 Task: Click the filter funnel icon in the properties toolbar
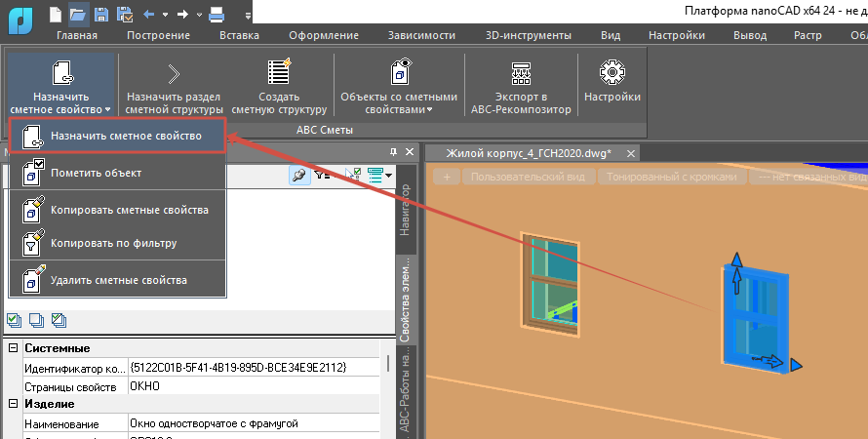(x=322, y=176)
